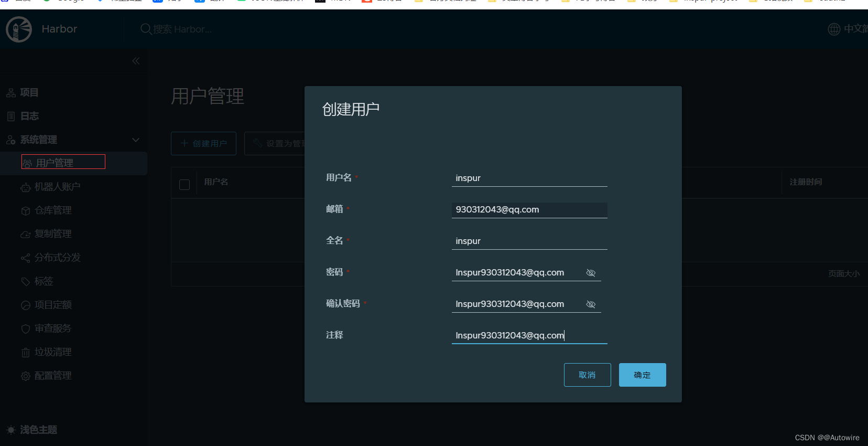Screen dimensions: 868x446
Task: Click the trash icon beside 垃圾清理
Action: [x=25, y=353]
